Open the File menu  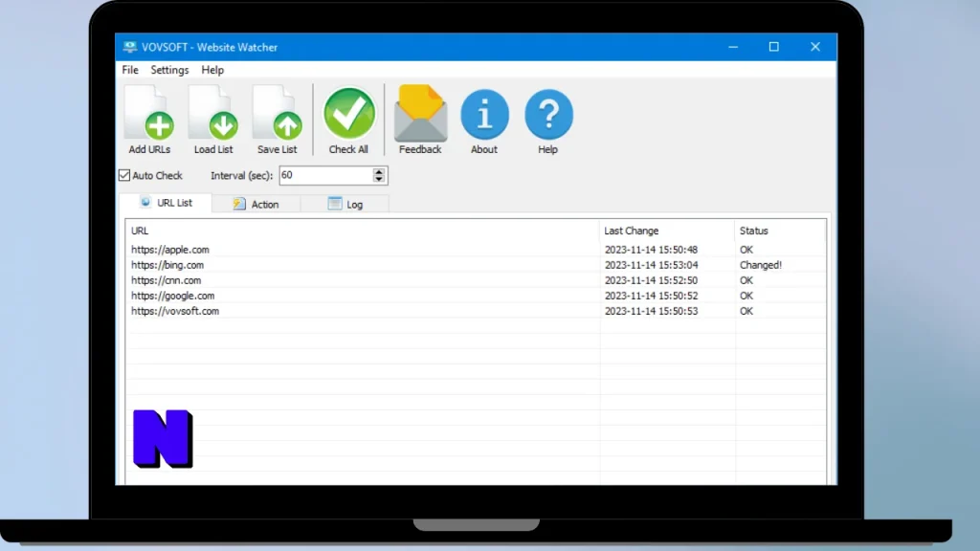click(130, 70)
